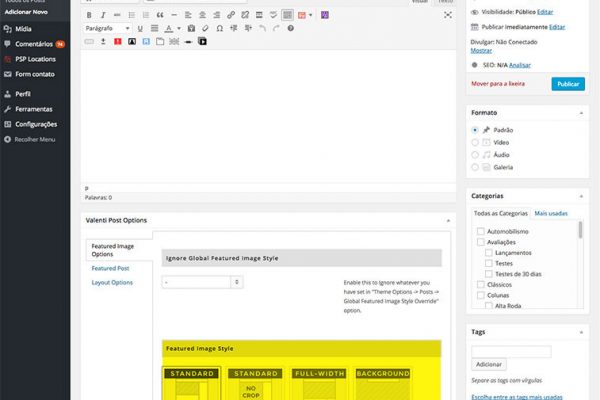Screen dimensions: 600x400
Task: Click the blue Publicar button
Action: [567, 84]
